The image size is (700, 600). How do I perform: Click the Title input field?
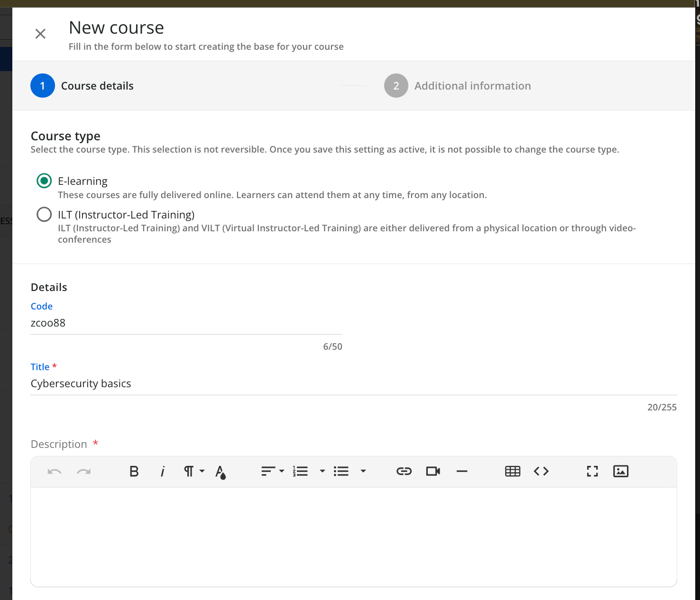point(353,383)
